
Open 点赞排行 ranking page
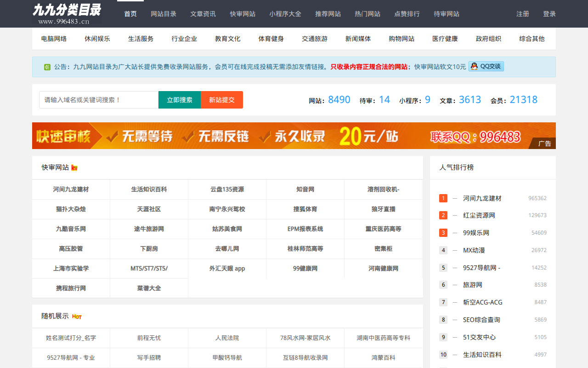[407, 14]
